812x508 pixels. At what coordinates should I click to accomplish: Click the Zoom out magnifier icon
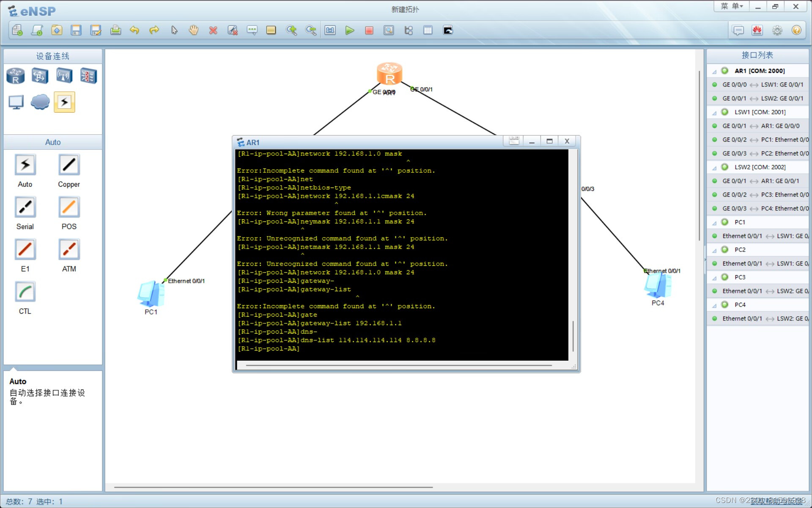pyautogui.click(x=311, y=30)
